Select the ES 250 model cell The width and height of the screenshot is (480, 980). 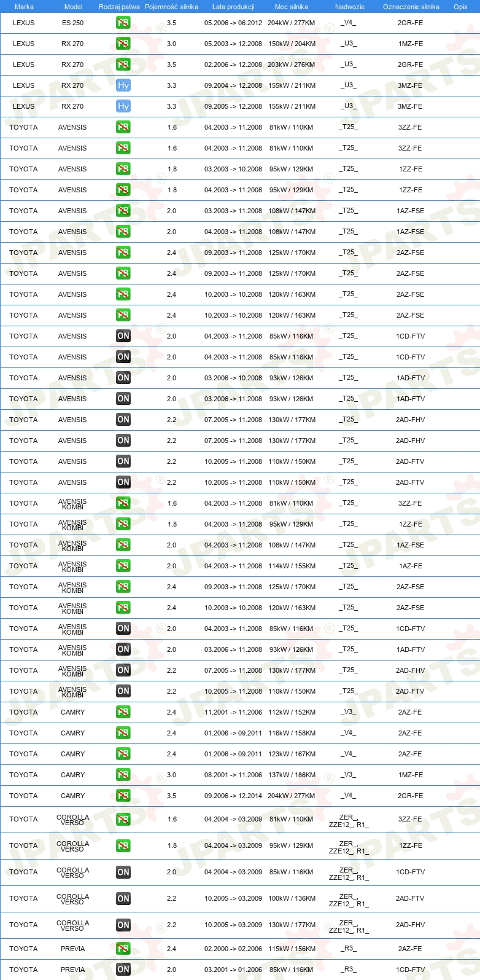point(72,23)
